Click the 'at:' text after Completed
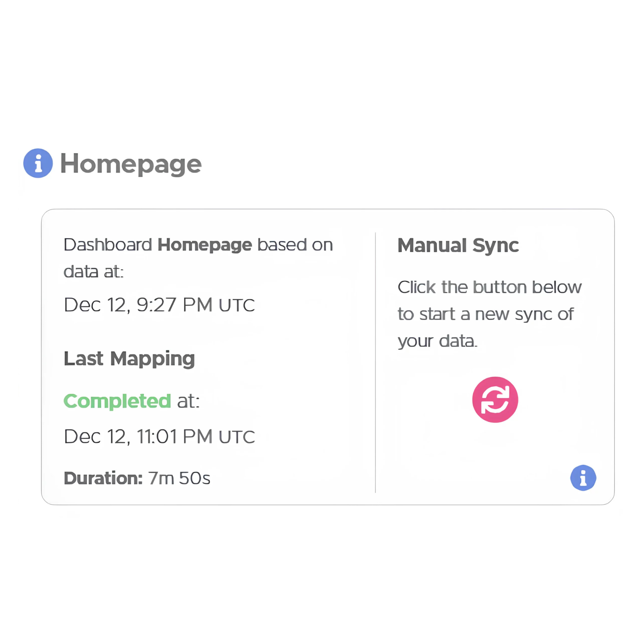The height and width of the screenshot is (644, 644). [188, 401]
